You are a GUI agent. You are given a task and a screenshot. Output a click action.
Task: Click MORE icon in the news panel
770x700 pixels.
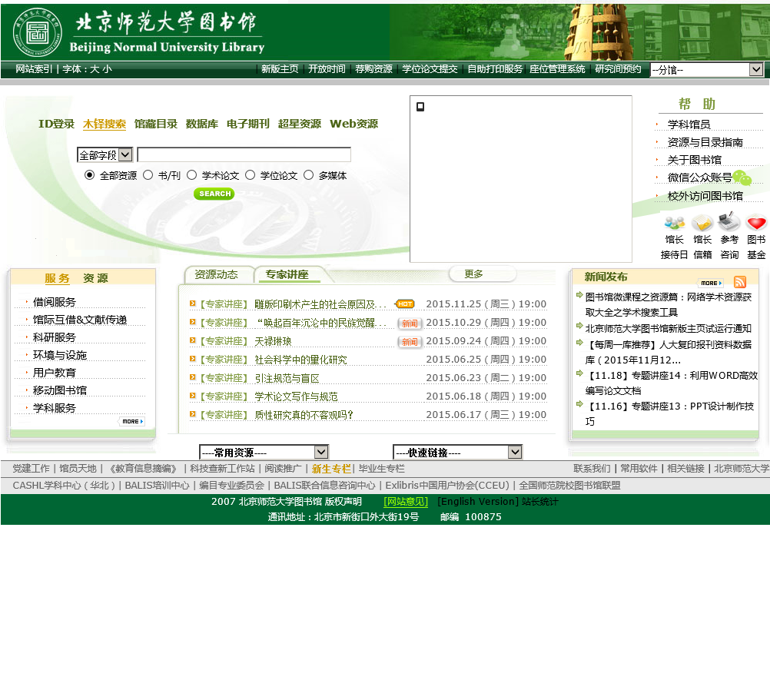(711, 284)
